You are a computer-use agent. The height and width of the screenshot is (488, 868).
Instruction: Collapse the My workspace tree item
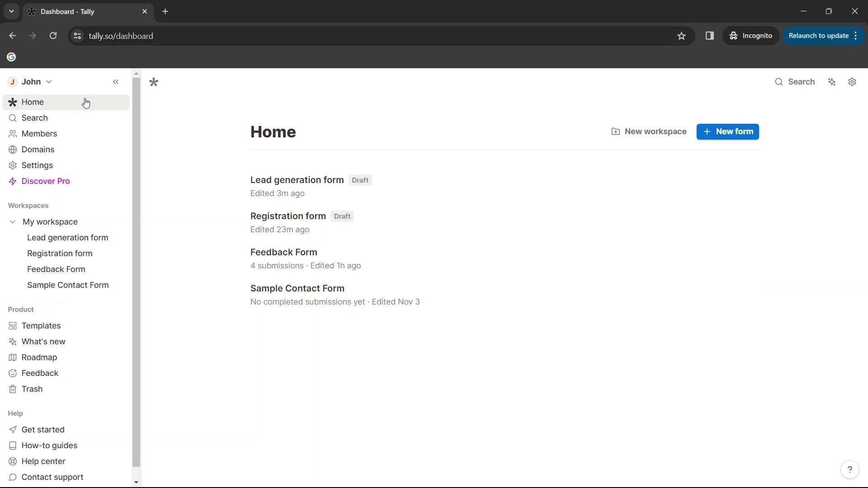pos(13,221)
